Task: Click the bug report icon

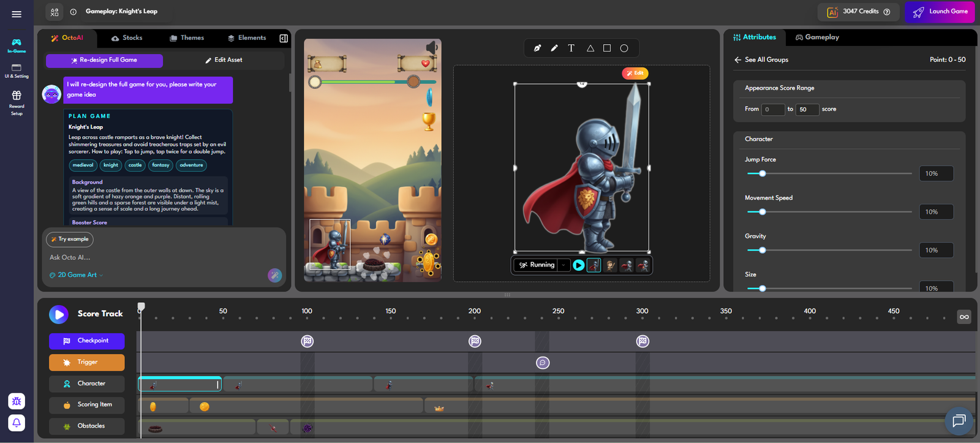Action: (17, 401)
